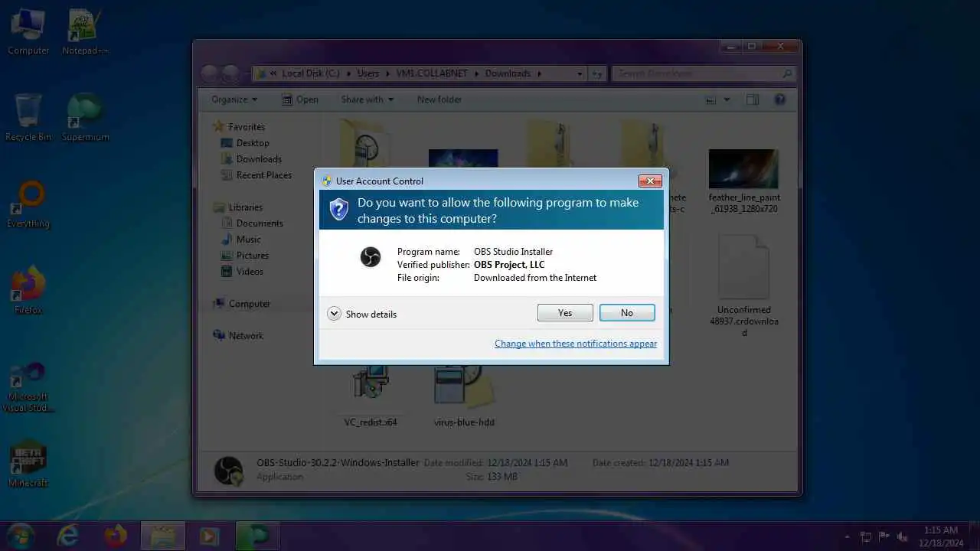Select Everything search desktop shortcut
The image size is (980, 551).
(28, 204)
